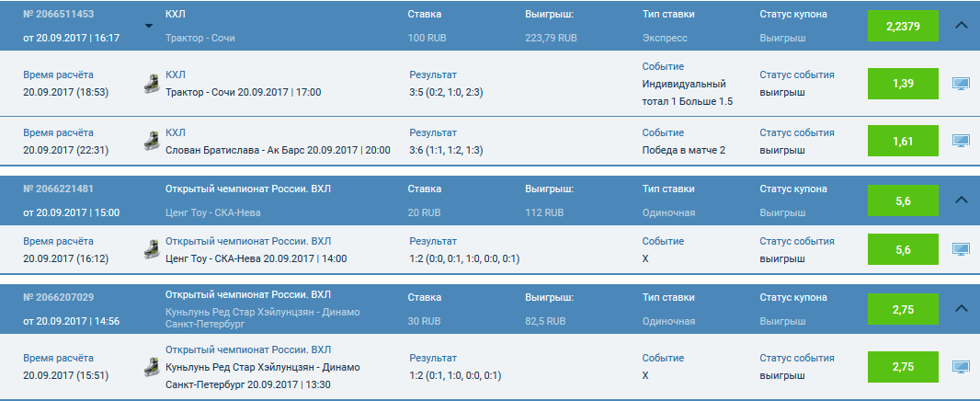Open the monitor icon in the 1,61 odds row
The image size is (980, 401).
pyautogui.click(x=961, y=141)
